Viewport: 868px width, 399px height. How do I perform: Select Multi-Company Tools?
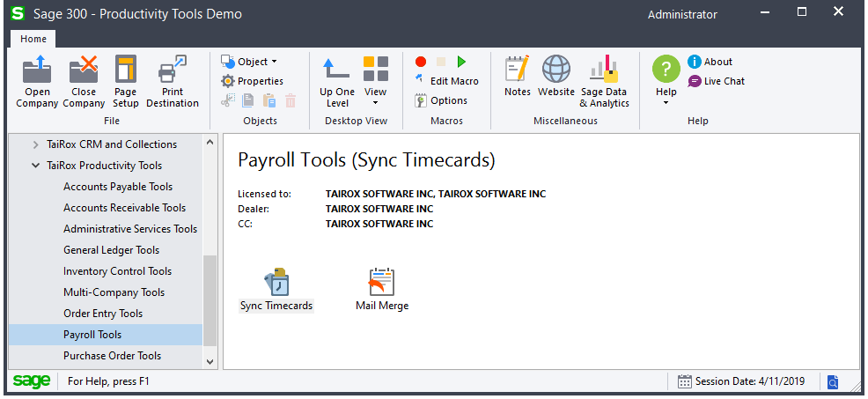point(114,292)
